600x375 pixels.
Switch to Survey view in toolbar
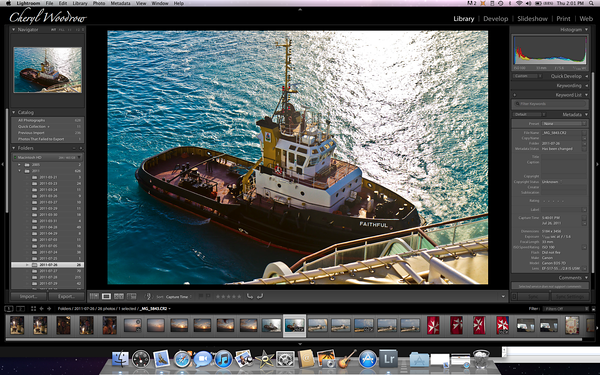point(132,296)
